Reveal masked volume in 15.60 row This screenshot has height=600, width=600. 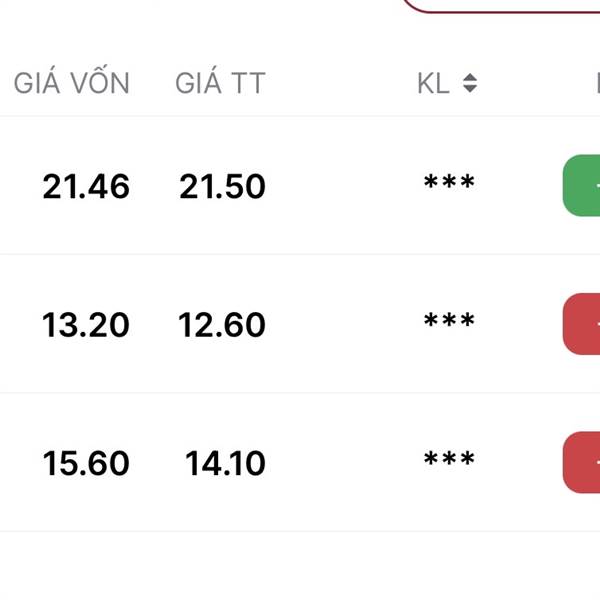pos(449,458)
